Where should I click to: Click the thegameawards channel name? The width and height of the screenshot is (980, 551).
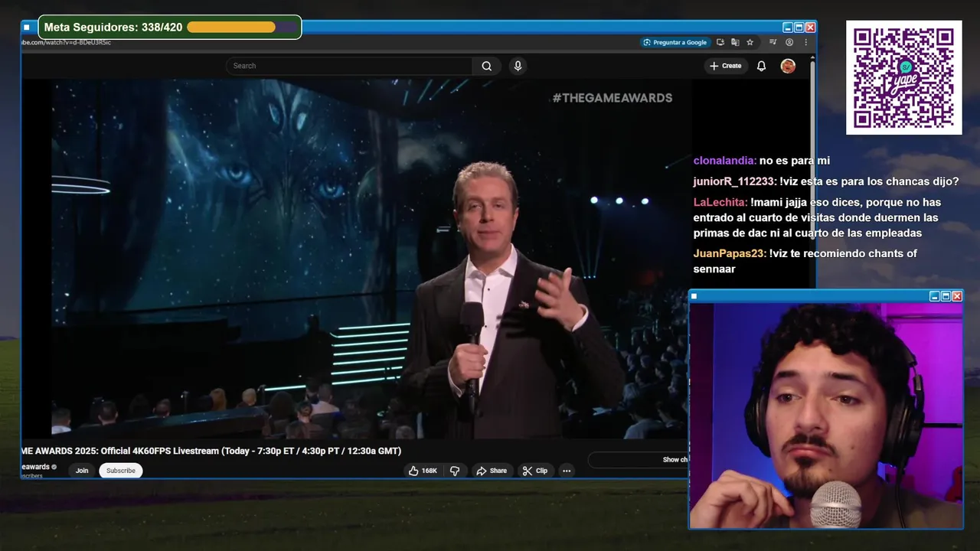pos(36,467)
